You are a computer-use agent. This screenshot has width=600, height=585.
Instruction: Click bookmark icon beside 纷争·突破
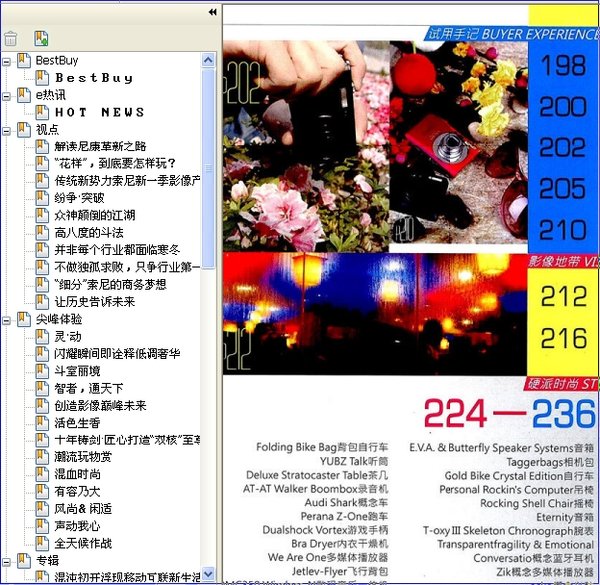tap(42, 198)
